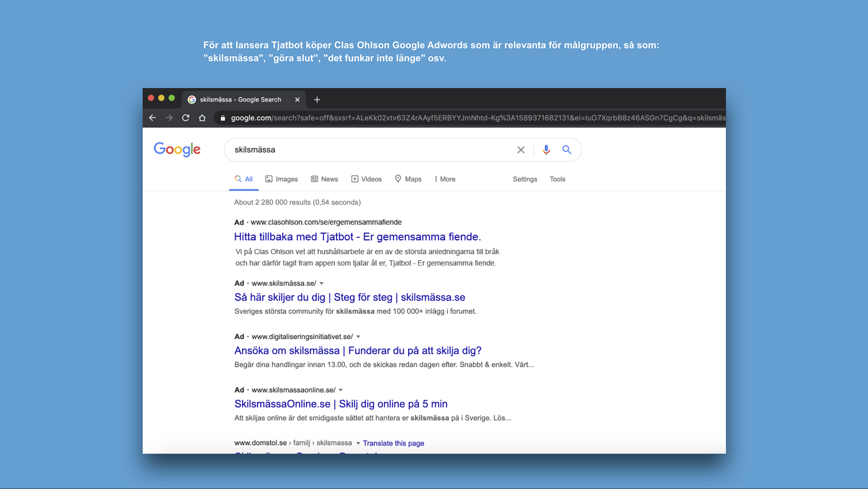Click the Vi på Clas Ohlson description
The width and height of the screenshot is (868, 489).
[x=367, y=257]
